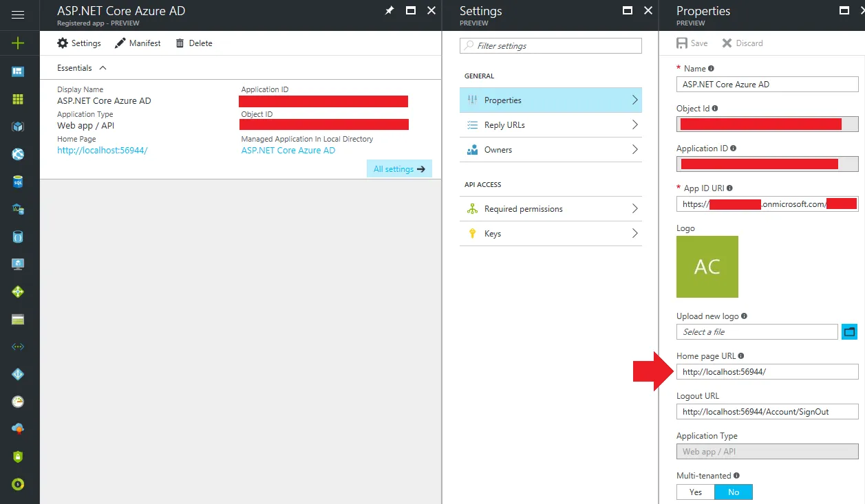Open the hamburger menu in the sidebar

(18, 14)
